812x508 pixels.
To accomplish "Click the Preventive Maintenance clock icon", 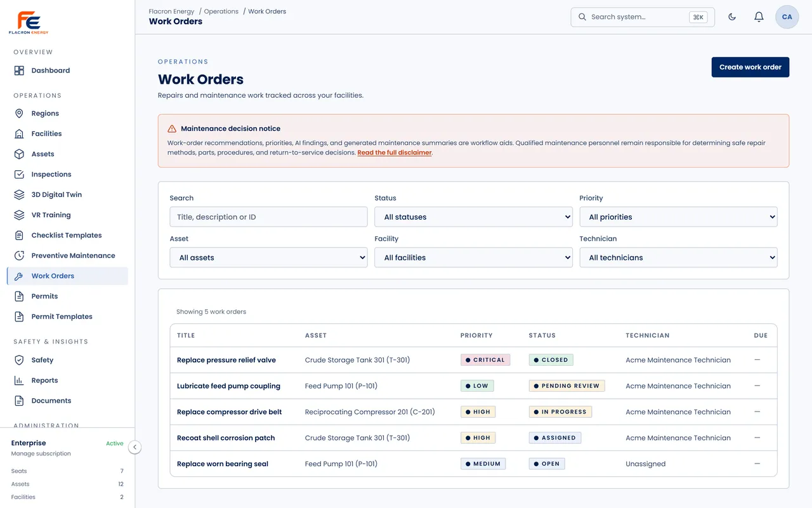I will [19, 256].
